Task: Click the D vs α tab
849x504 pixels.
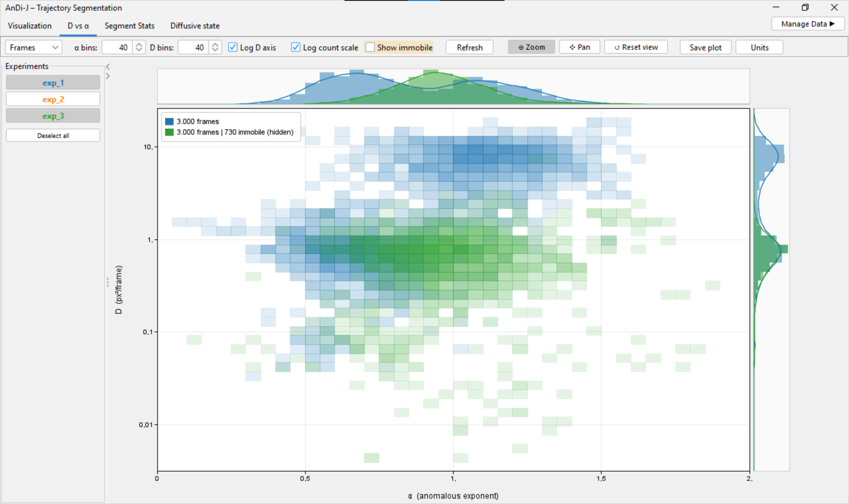Action: pyautogui.click(x=78, y=26)
